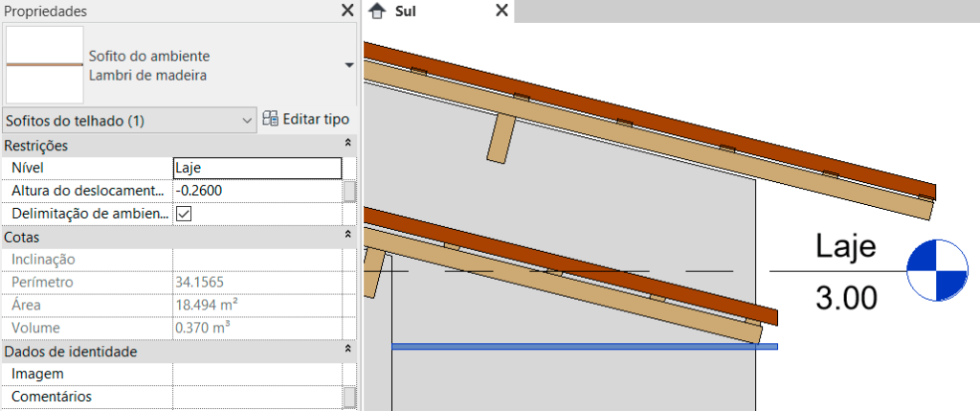
Task: Click small button beside Comentários field
Action: [349, 397]
